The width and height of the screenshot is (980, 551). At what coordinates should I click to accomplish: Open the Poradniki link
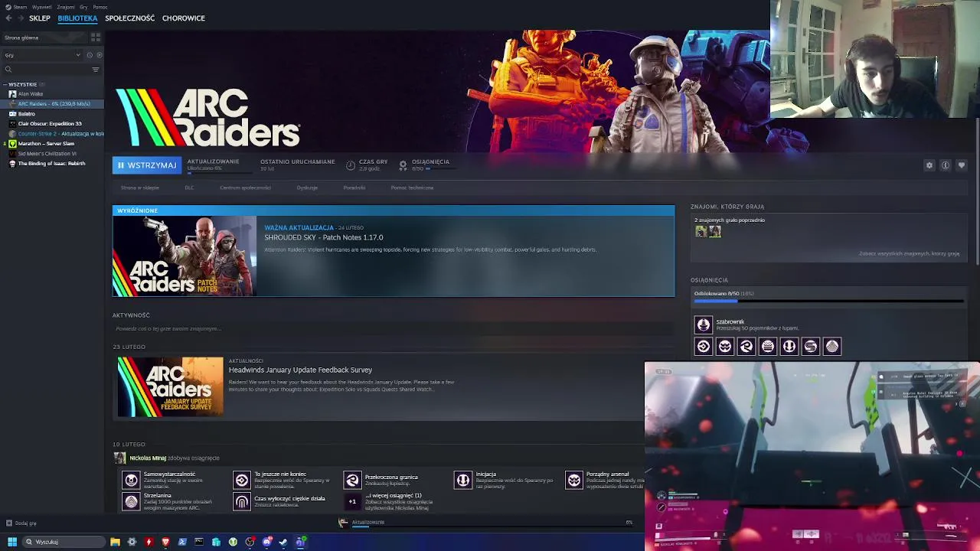point(354,187)
